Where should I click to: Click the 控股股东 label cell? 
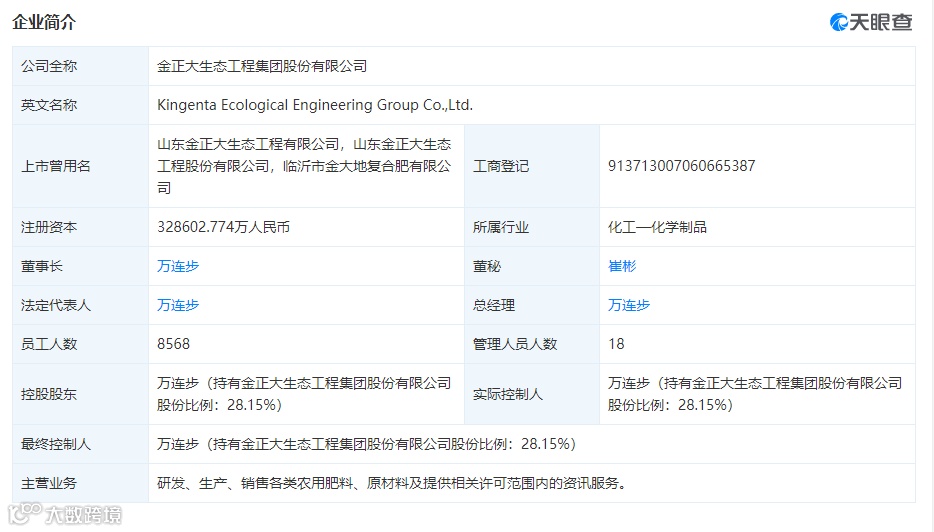click(x=80, y=394)
